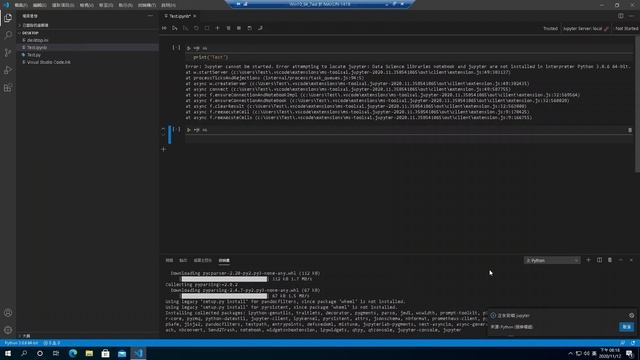
Task: Split the terminal panel
Action: tap(599, 260)
